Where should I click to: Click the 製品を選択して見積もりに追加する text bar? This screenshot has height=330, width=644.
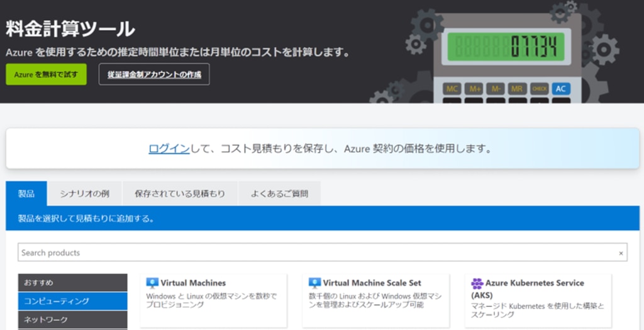pos(323,218)
